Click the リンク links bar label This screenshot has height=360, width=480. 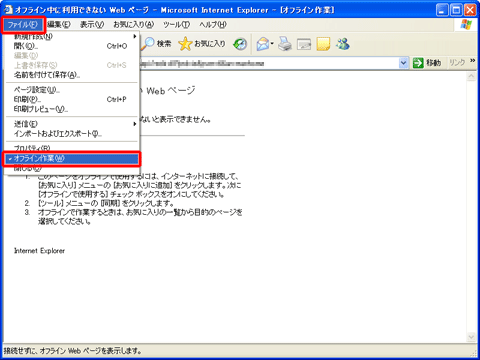pyautogui.click(x=457, y=62)
